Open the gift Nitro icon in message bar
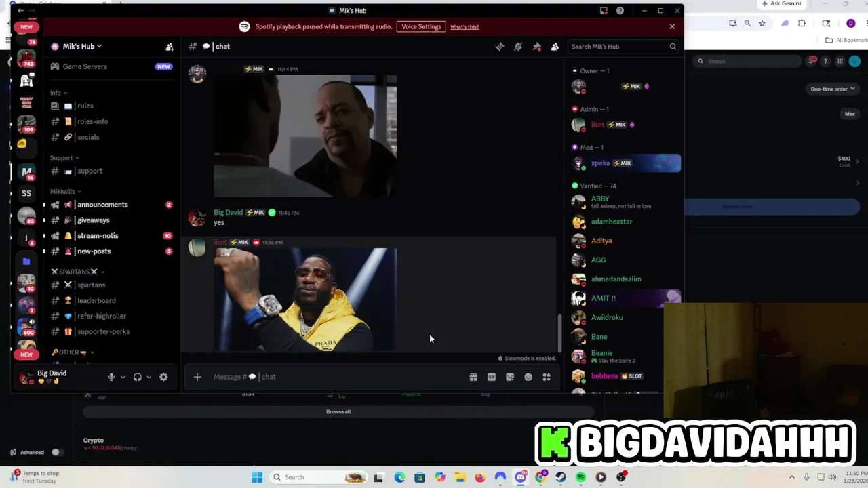The width and height of the screenshot is (868, 488). [473, 377]
